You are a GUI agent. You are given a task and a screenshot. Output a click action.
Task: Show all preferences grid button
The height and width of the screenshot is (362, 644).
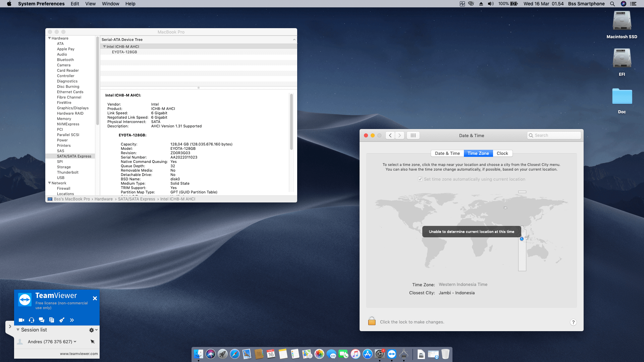(x=413, y=135)
